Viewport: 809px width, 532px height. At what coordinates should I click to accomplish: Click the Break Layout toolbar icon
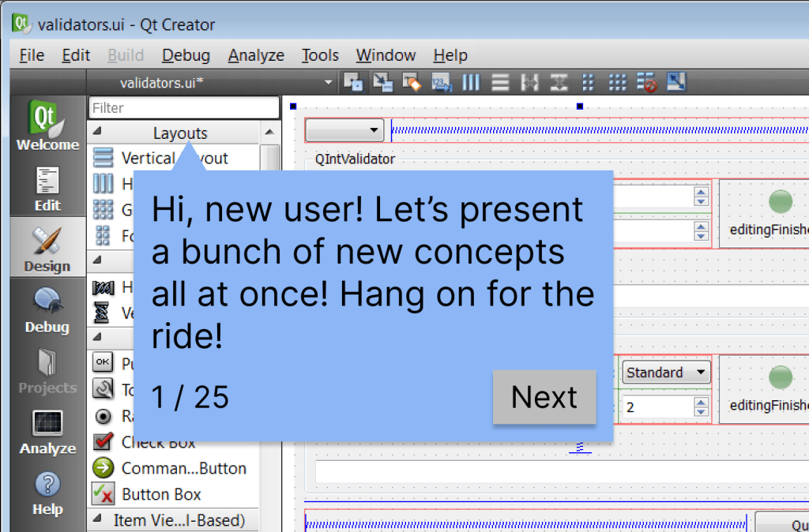point(647,82)
